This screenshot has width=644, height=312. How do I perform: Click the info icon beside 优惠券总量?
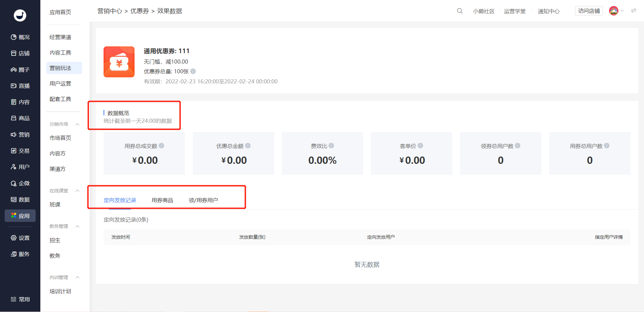click(x=193, y=71)
